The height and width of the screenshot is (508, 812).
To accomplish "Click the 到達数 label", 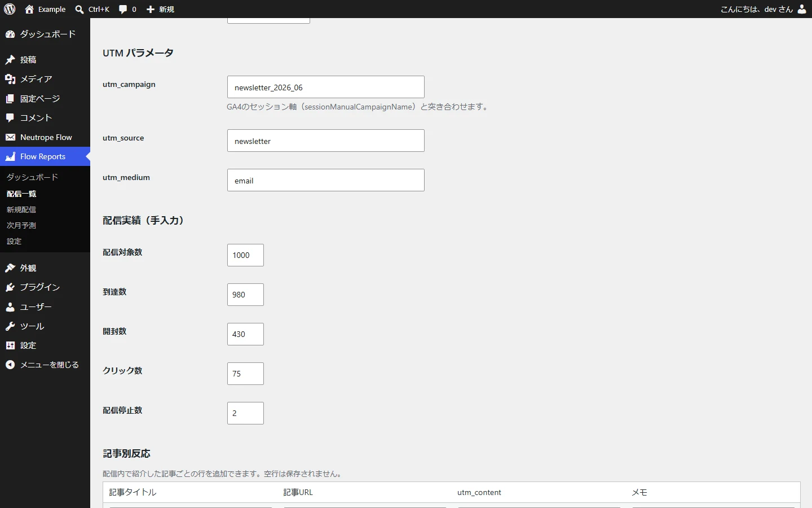I will 114,292.
